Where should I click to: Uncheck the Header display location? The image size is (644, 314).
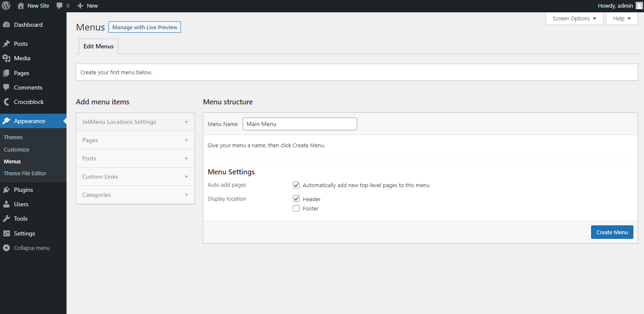pyautogui.click(x=296, y=199)
